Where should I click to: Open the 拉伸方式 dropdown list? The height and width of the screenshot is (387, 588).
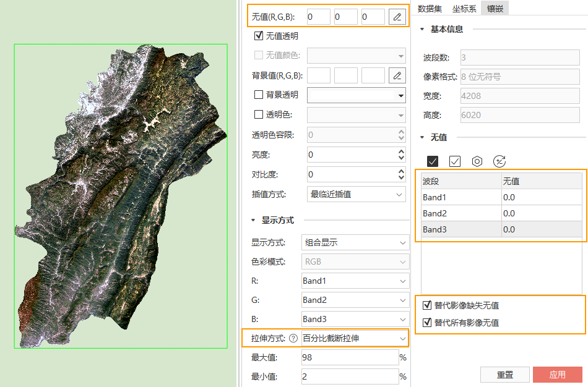coord(354,339)
